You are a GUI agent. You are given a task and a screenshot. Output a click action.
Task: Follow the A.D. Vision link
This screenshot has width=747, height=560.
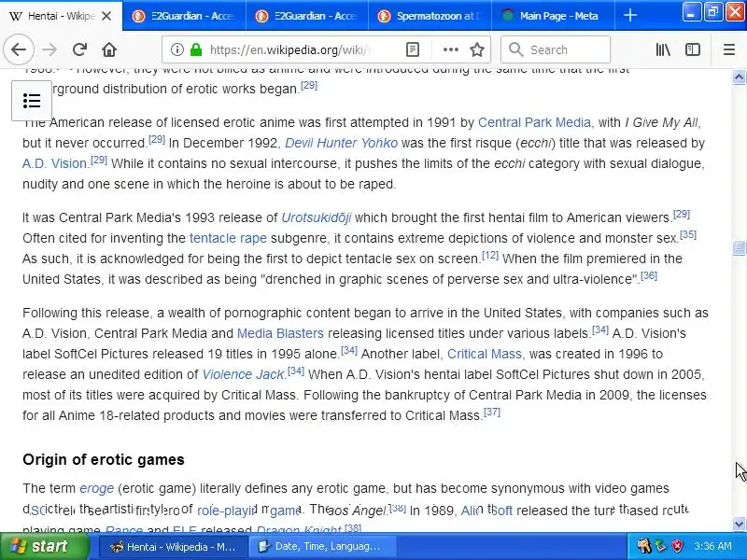[54, 163]
